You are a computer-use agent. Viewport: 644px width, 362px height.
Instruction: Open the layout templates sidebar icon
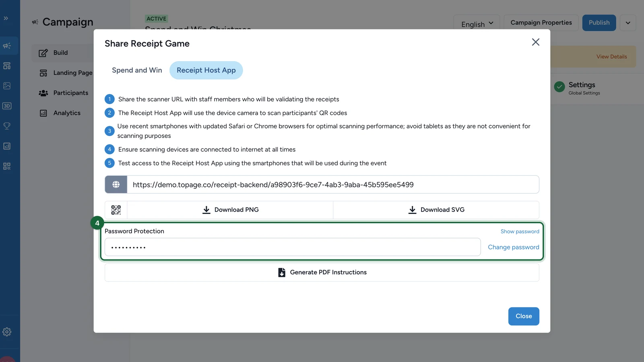(x=7, y=66)
